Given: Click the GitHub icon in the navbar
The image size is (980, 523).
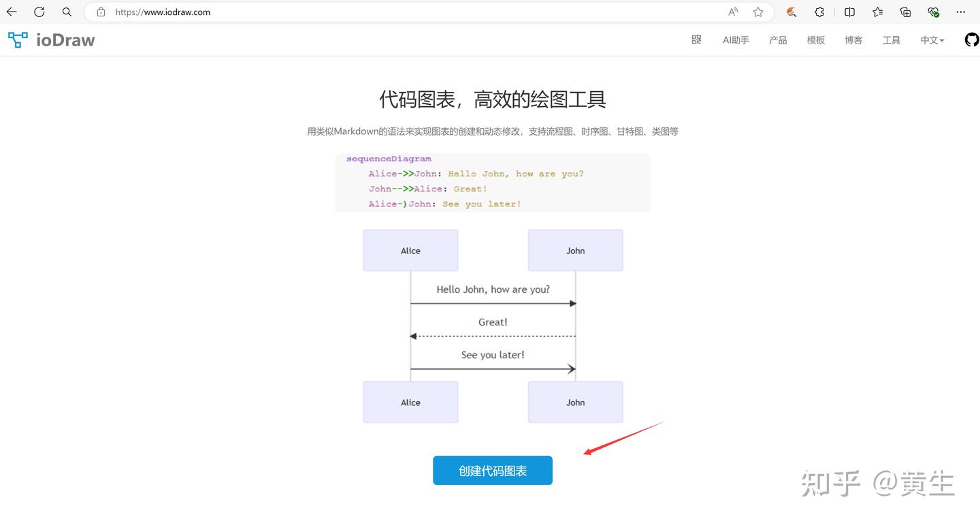Looking at the screenshot, I should pos(971,39).
